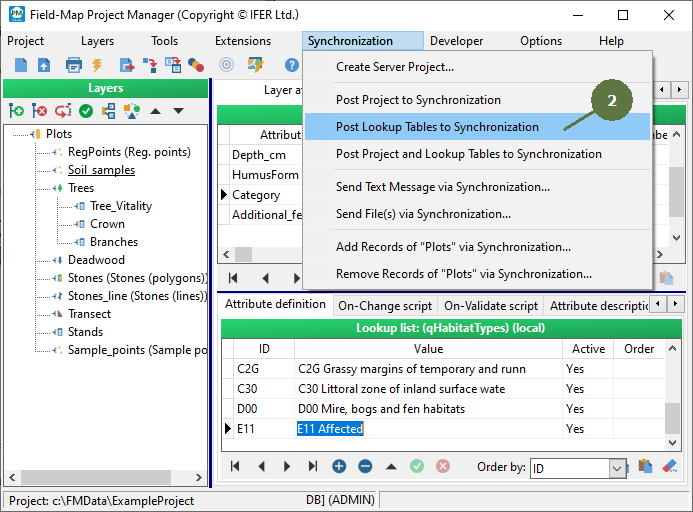Screen dimensions: 693x512
Task: Switch to Attribute description tab
Action: click(598, 306)
